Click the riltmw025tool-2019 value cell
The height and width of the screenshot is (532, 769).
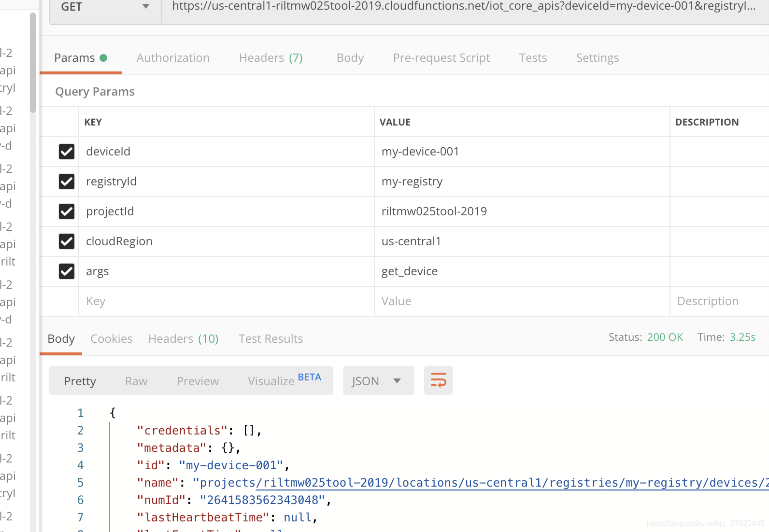click(x=522, y=211)
